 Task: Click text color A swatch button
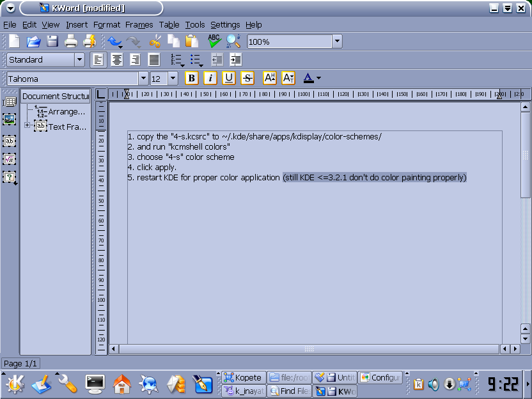pos(308,78)
